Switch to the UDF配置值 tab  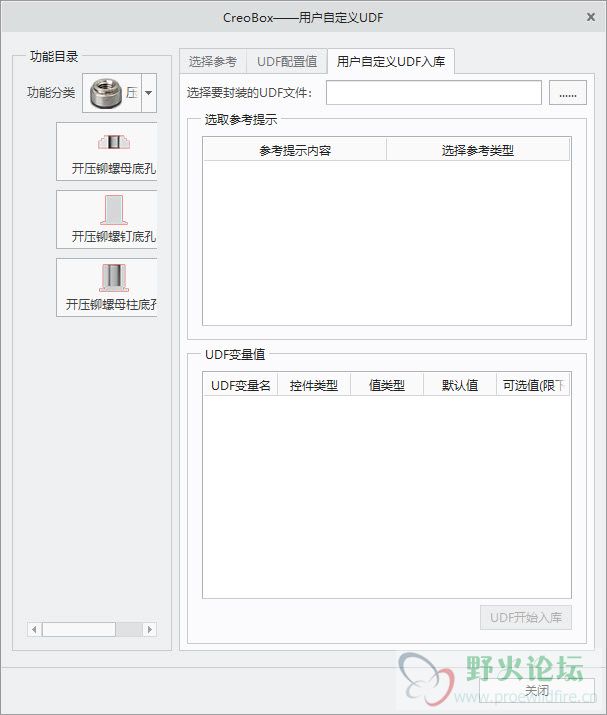(287, 62)
